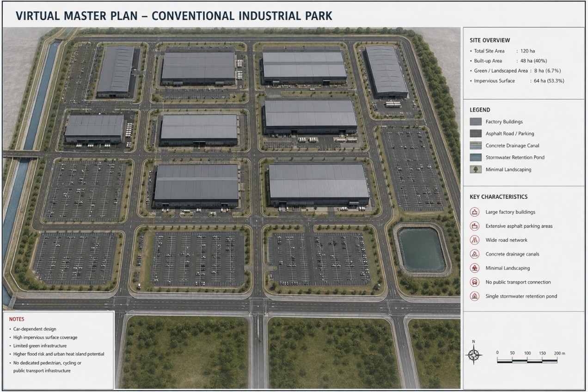Viewport: 588px width, 392px height.
Task: Select the 'Large factory buildings' text
Action: [510, 212]
